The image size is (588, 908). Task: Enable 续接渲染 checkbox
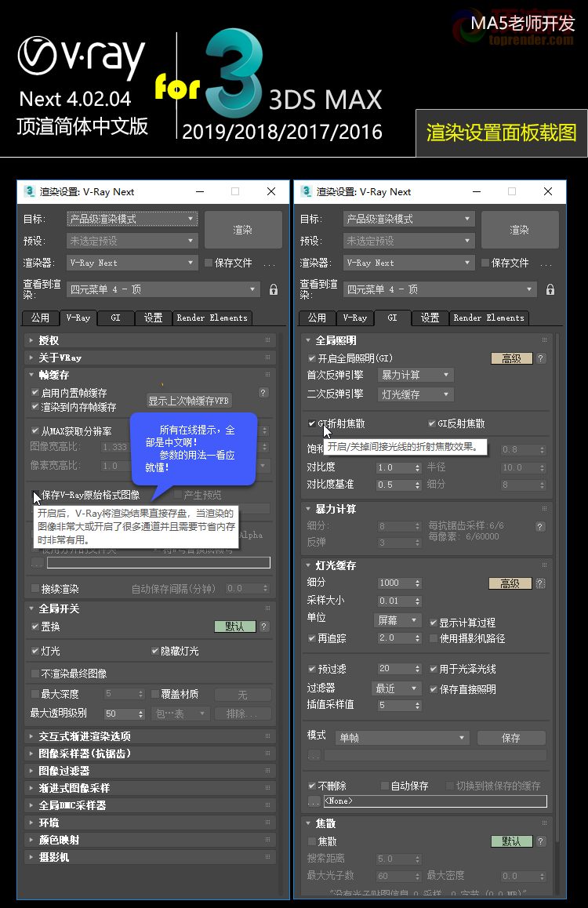point(35,589)
